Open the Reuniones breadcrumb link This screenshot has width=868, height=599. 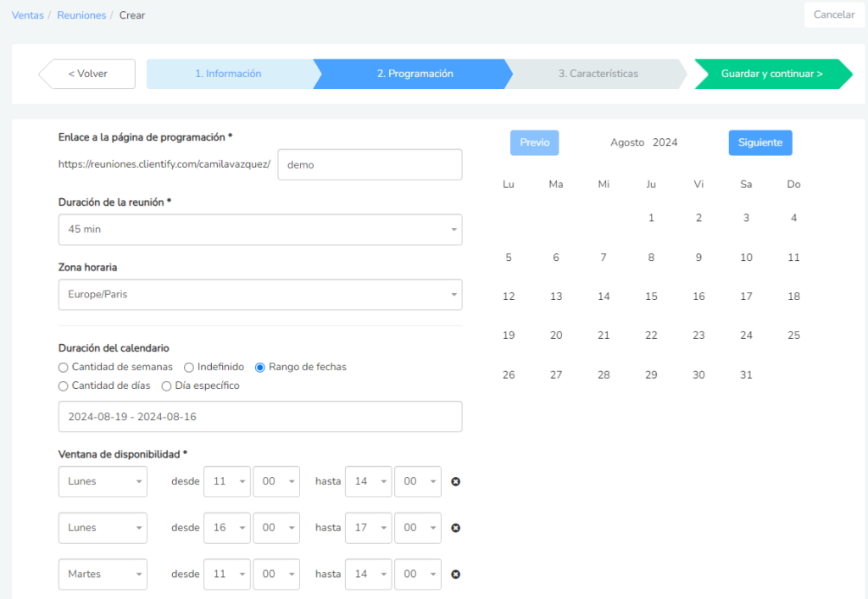click(x=81, y=15)
